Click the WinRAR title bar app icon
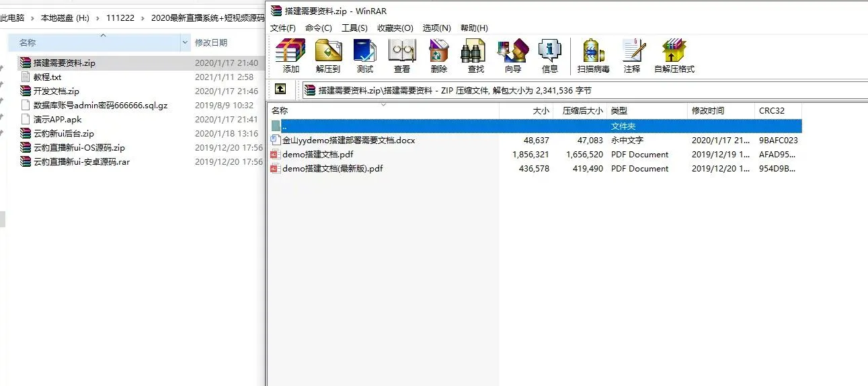The height and width of the screenshot is (386, 868). 276,11
